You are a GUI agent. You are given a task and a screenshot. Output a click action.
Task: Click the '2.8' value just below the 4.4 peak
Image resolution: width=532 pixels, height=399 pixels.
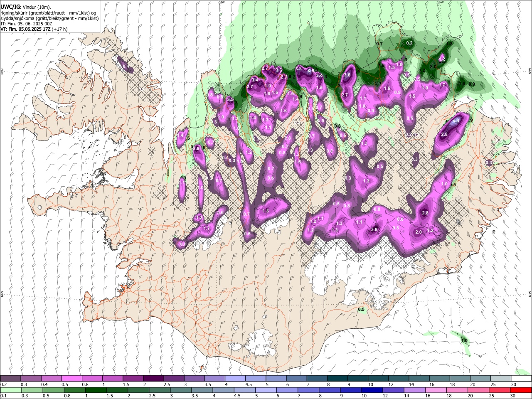coord(444,134)
